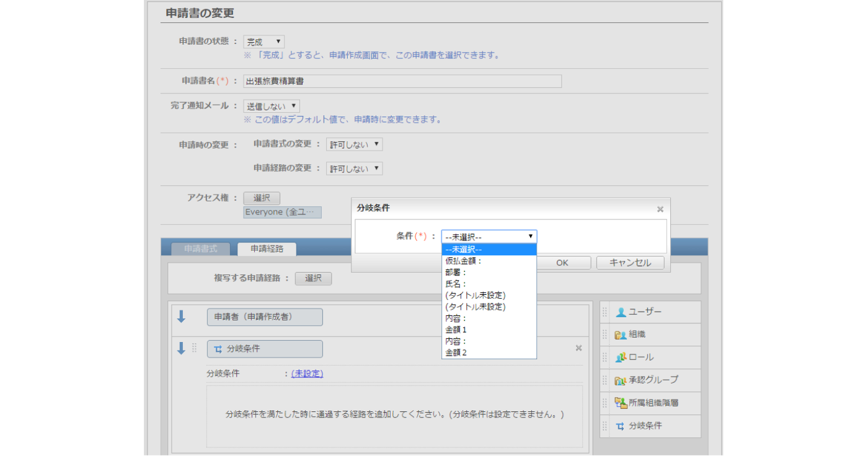Close the 分岐条件 dialog with the X

click(660, 209)
